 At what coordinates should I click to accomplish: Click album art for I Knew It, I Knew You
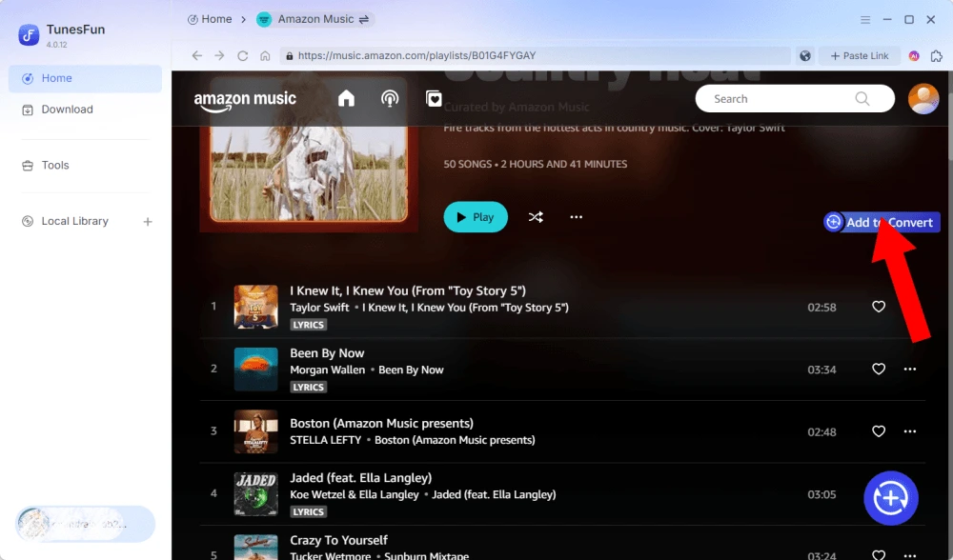pos(255,307)
